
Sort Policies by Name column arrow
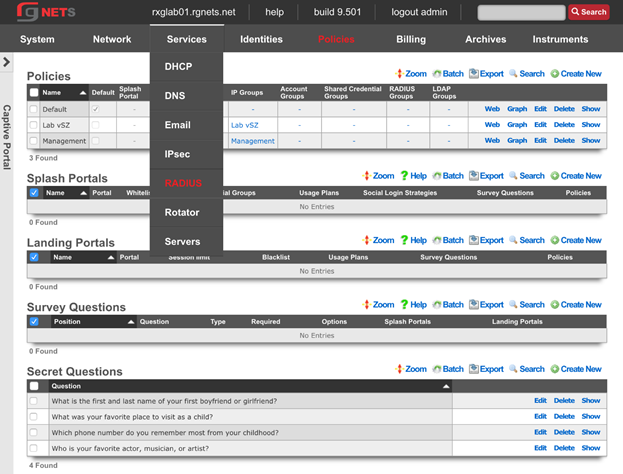click(x=82, y=92)
